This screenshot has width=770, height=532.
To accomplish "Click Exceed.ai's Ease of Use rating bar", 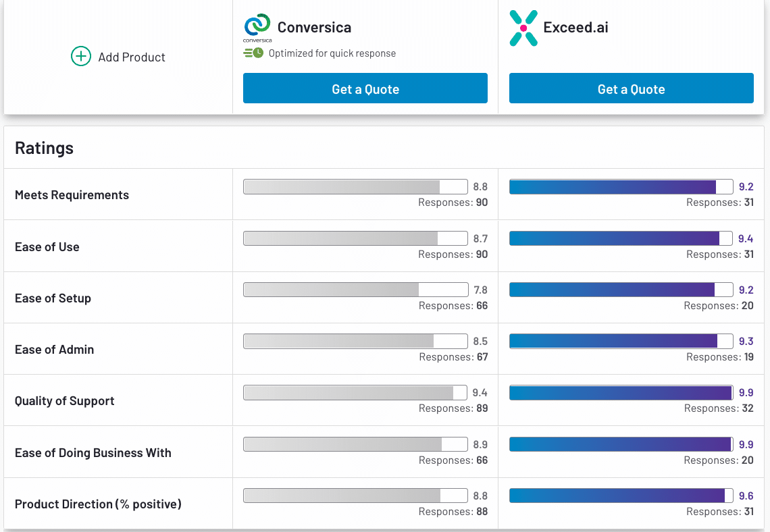I will coord(621,238).
